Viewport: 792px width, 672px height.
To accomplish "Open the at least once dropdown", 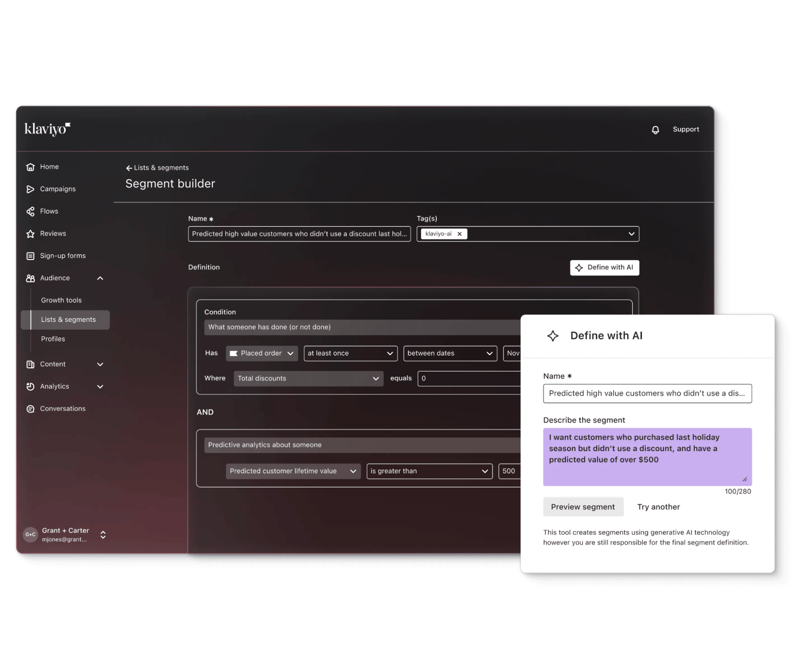I will tap(350, 353).
